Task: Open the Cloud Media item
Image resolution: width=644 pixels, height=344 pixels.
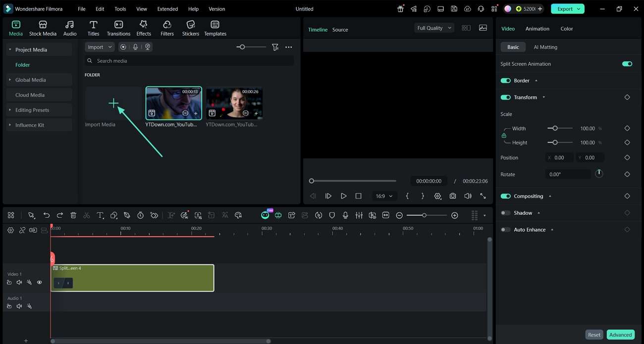Action: point(39,95)
